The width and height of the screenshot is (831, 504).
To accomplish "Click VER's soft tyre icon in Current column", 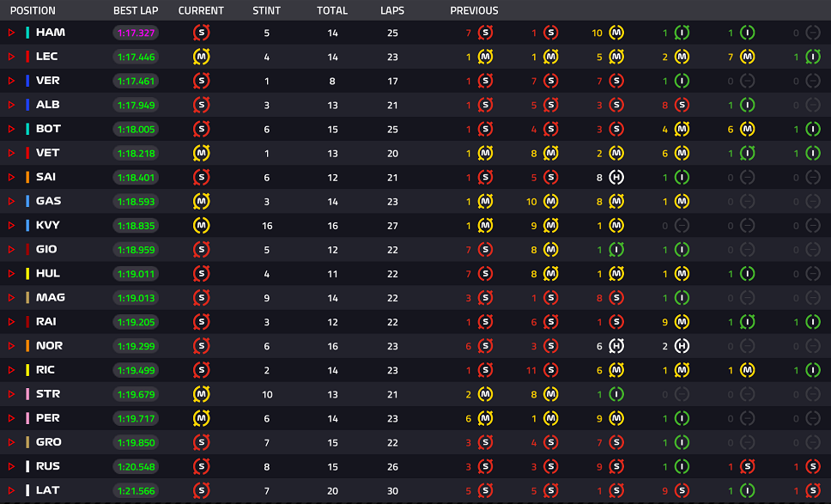I will pyautogui.click(x=202, y=81).
